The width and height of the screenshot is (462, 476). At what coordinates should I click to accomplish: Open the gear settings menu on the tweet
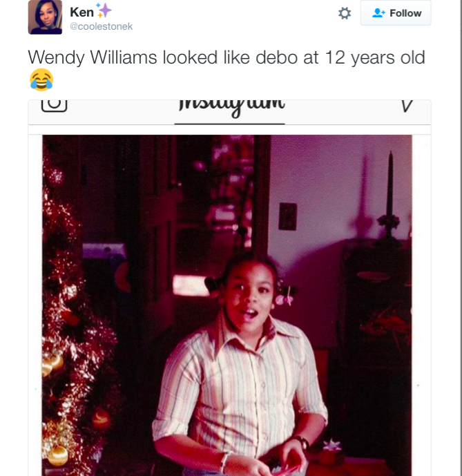[344, 13]
